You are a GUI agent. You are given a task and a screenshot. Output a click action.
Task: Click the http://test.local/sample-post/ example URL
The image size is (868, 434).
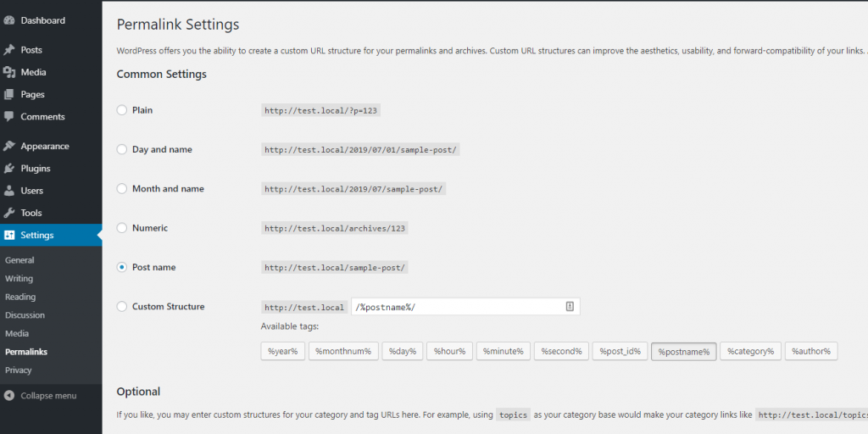point(334,267)
